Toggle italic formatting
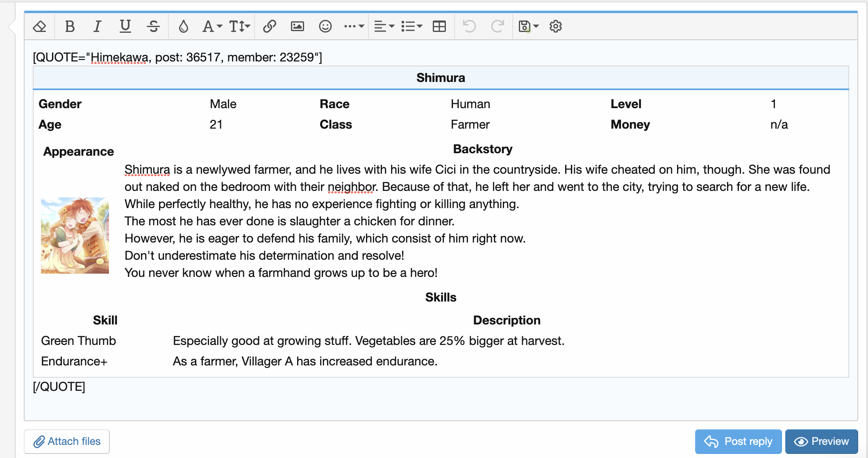The image size is (868, 458). 97,27
